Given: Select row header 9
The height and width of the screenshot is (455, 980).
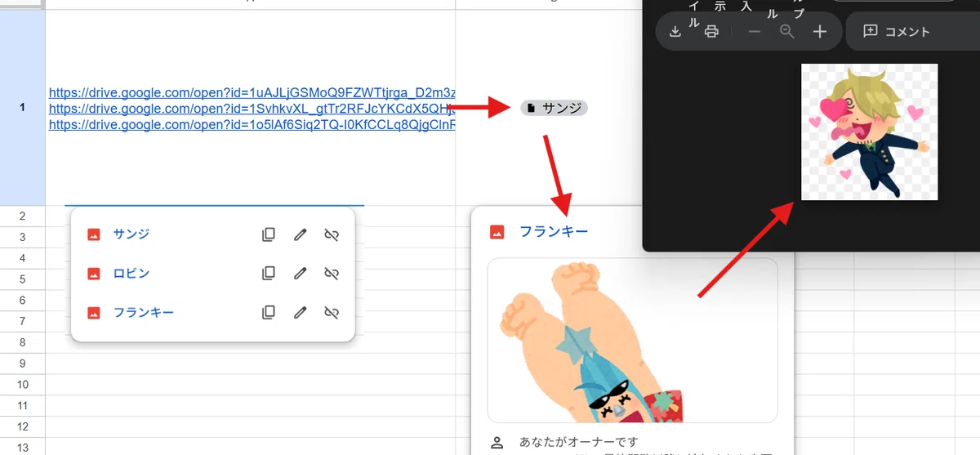Looking at the screenshot, I should (x=22, y=364).
